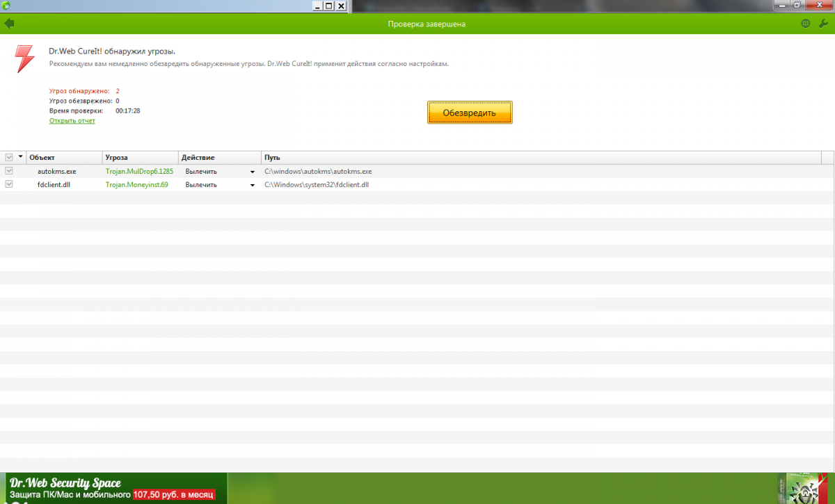Click the Обезвредить button
The width and height of the screenshot is (835, 504).
[470, 113]
